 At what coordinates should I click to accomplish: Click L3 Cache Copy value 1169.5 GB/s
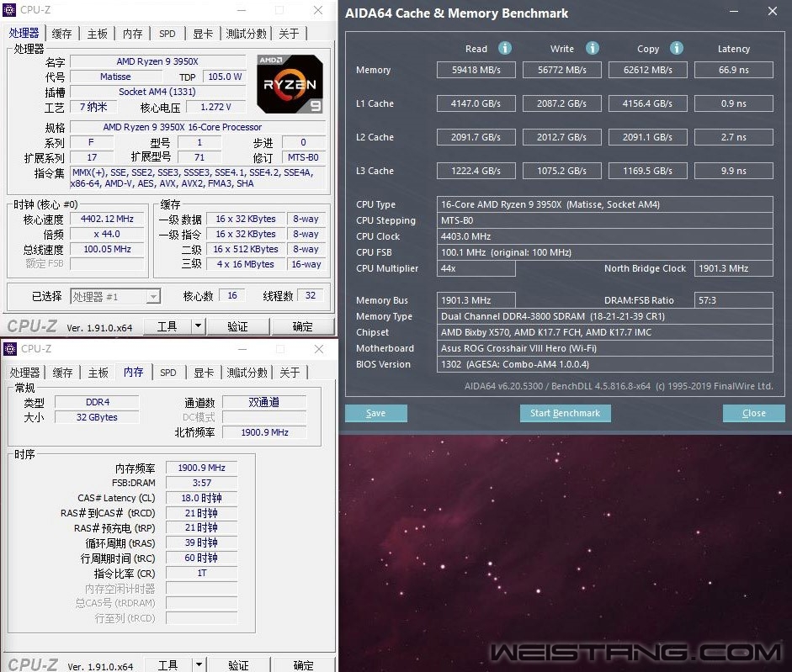click(647, 171)
